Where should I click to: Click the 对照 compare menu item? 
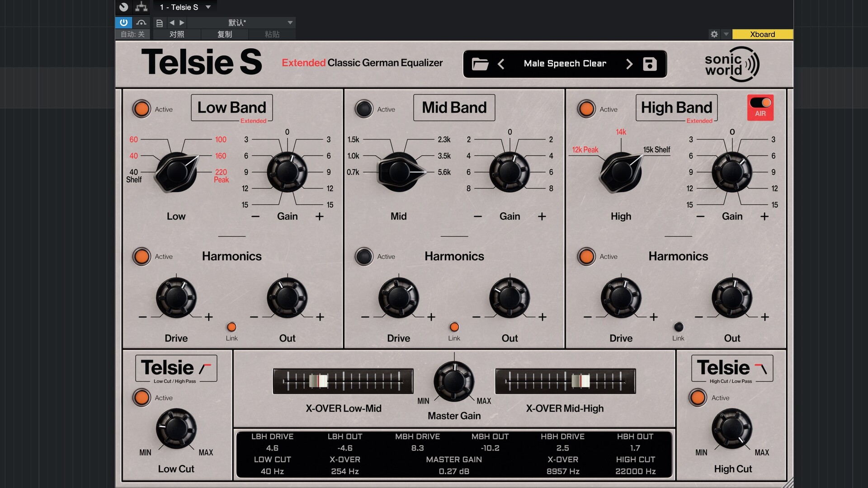177,34
